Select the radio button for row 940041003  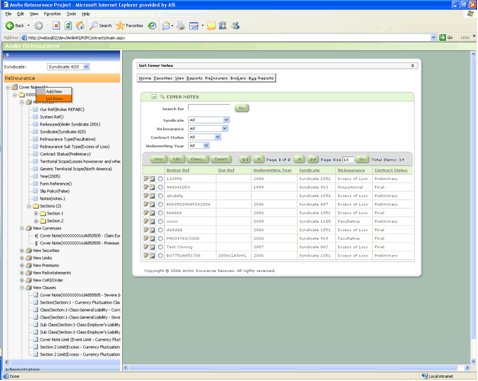coord(160,187)
